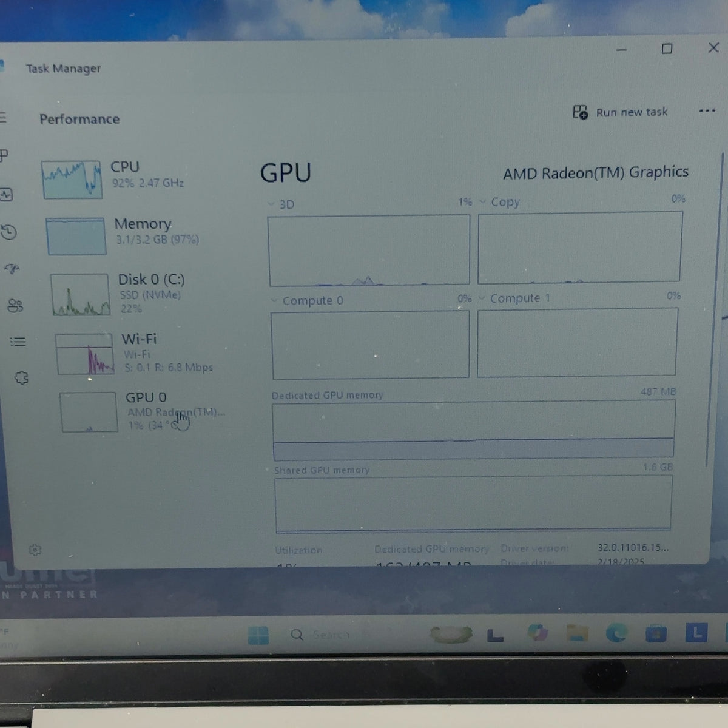Click the taskbar search highlight image
This screenshot has height=728, width=728.
451,635
